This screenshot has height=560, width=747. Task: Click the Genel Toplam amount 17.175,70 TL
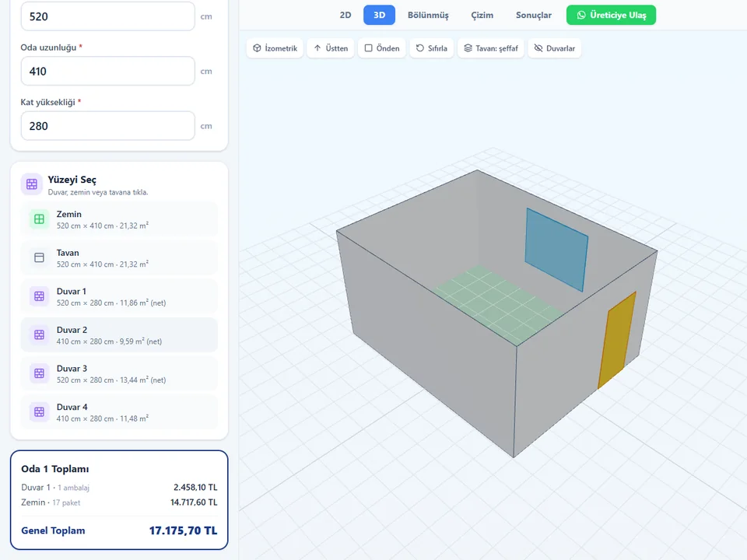tap(184, 530)
